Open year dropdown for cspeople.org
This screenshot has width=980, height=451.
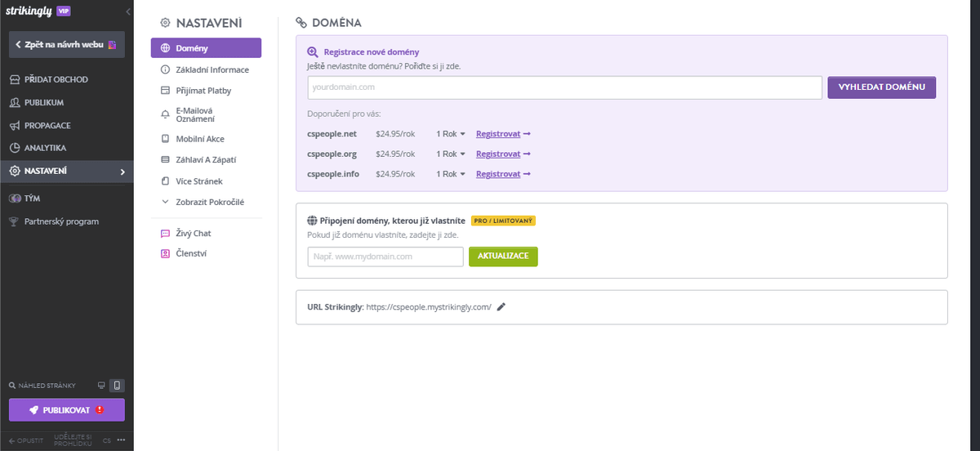click(451, 154)
